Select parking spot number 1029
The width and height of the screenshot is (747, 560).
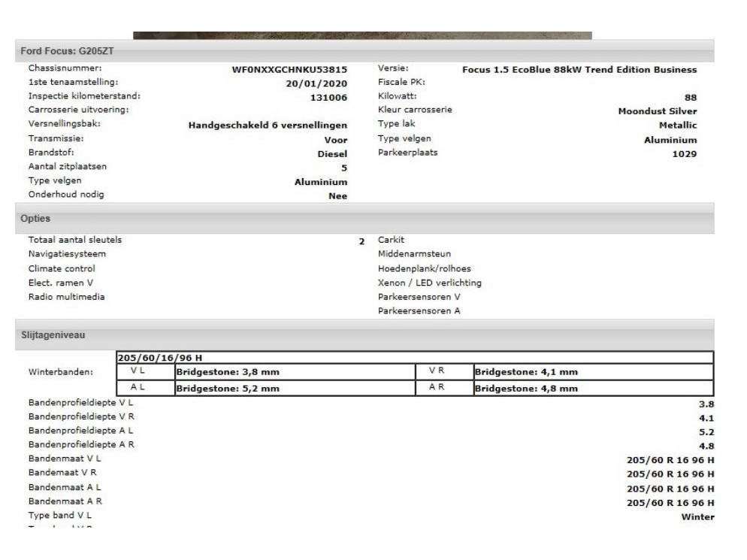[685, 154]
